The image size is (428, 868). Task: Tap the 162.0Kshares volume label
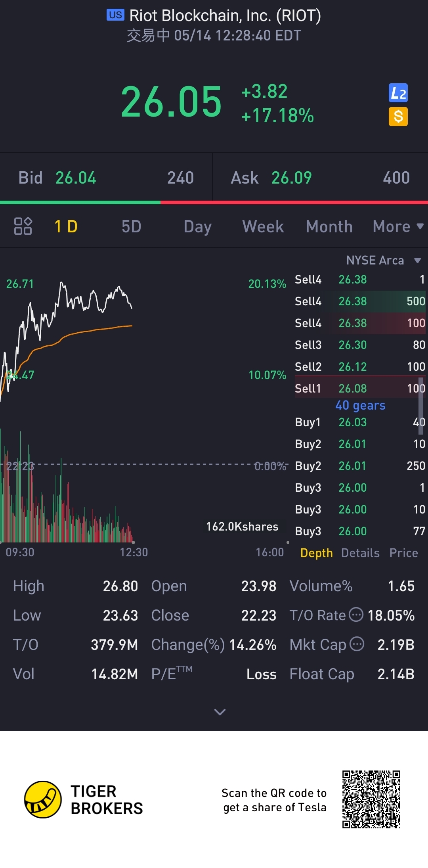click(242, 527)
